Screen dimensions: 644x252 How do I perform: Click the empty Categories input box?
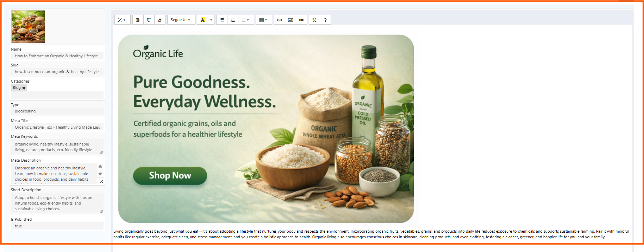point(57,95)
